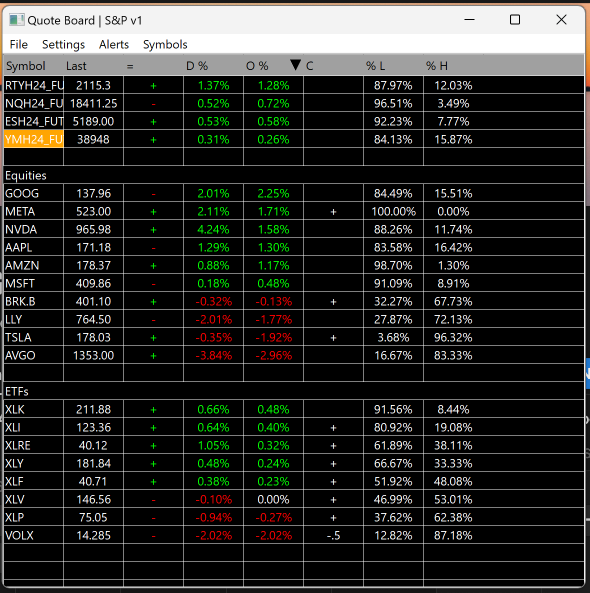
Task: Click LLY's -1.77% O % value
Action: [273, 319]
